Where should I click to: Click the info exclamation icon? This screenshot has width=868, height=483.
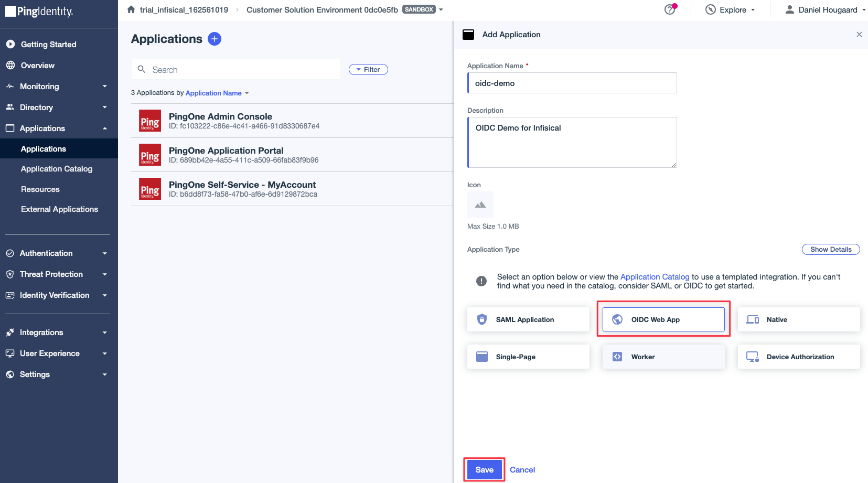tap(481, 281)
